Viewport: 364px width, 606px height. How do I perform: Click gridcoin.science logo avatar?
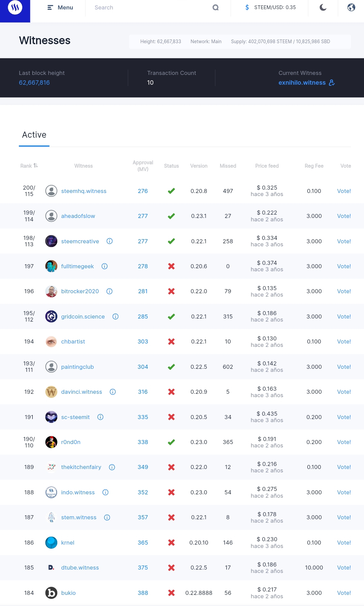51,316
